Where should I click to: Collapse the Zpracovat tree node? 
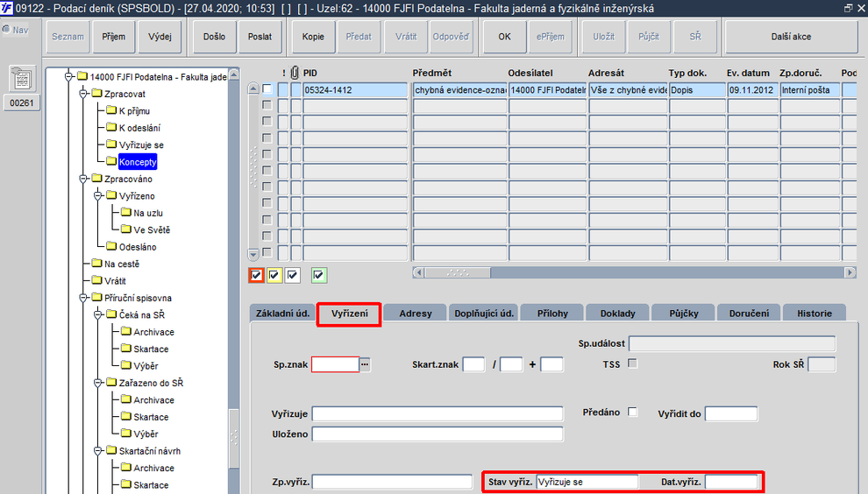tap(83, 94)
